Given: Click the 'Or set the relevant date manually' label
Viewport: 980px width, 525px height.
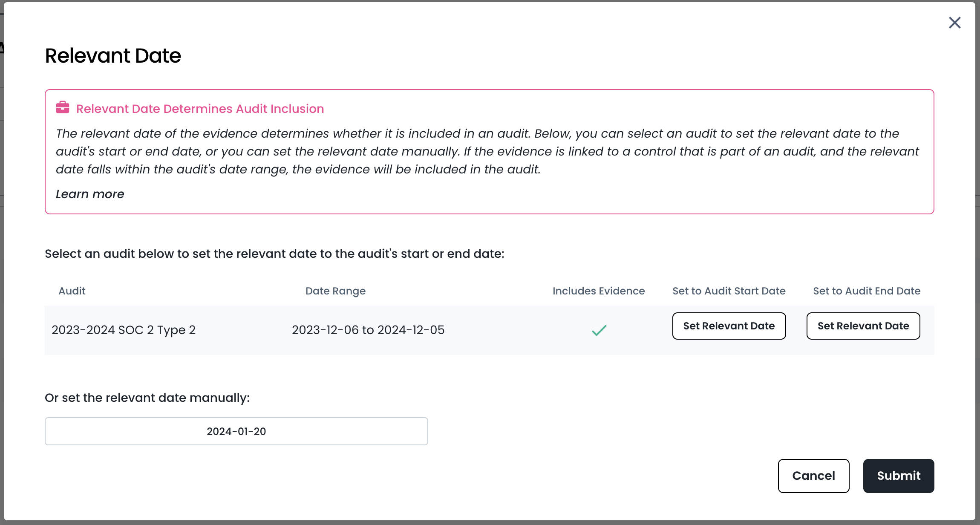Looking at the screenshot, I should [x=147, y=398].
